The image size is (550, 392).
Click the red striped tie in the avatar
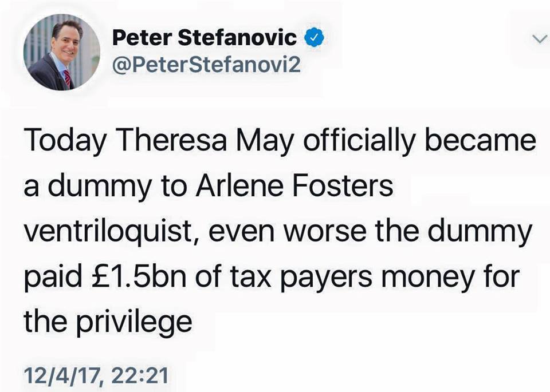pyautogui.click(x=68, y=78)
